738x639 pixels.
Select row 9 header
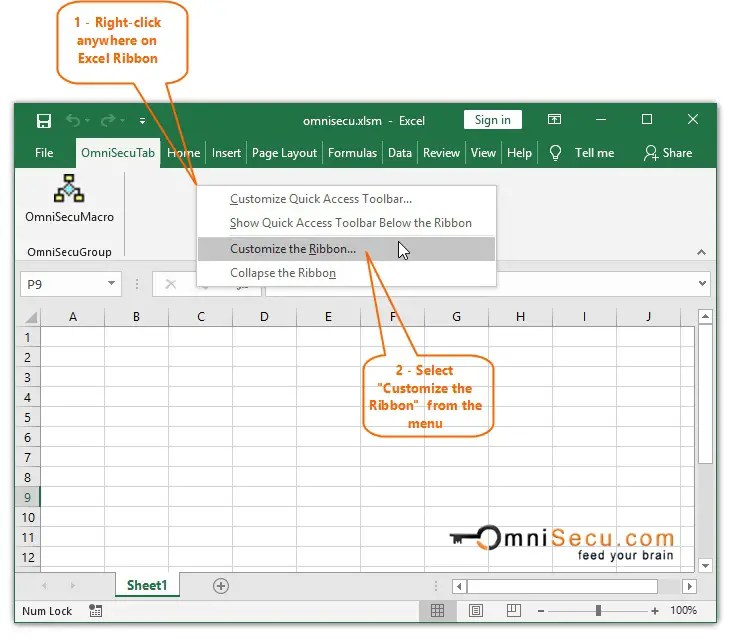point(27,497)
